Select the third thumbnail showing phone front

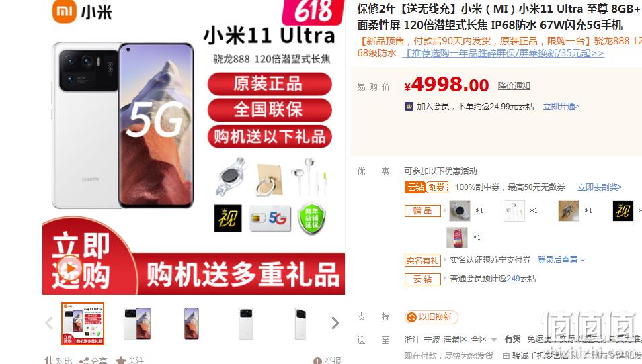[191, 324]
